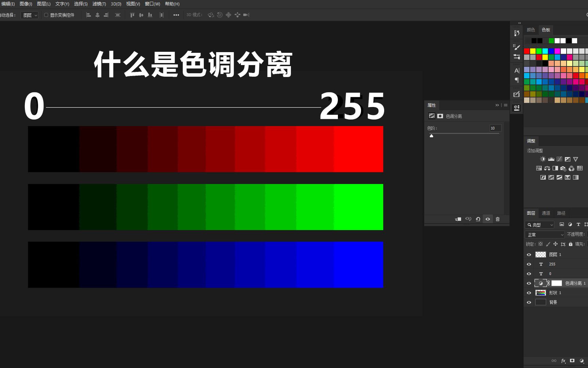This screenshot has height=368, width=588.
Task: Hide the 0 text layer
Action: tap(529, 274)
